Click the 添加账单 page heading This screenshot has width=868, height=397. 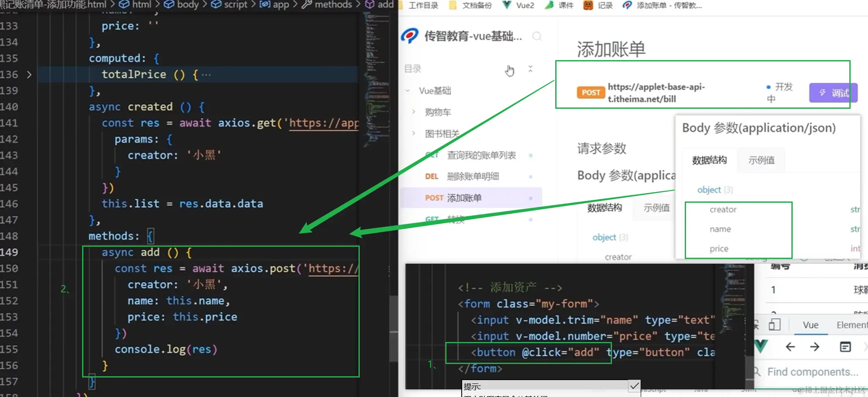[x=611, y=50]
